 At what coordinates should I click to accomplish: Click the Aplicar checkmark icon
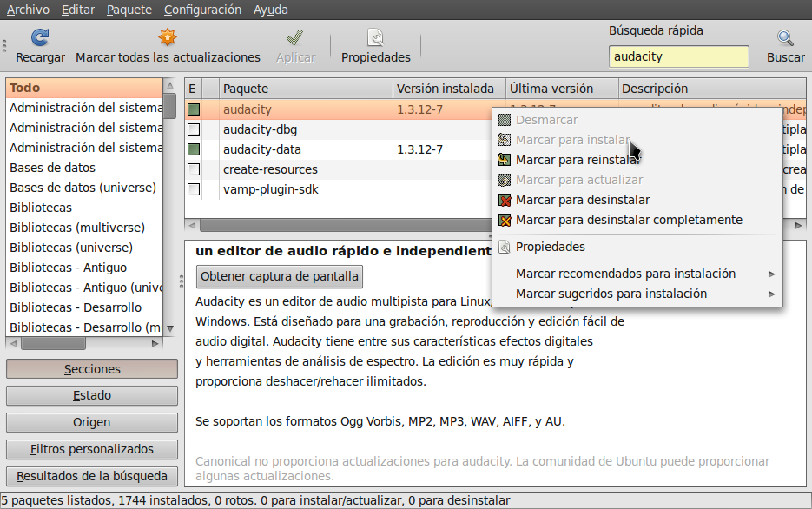pos(295,37)
